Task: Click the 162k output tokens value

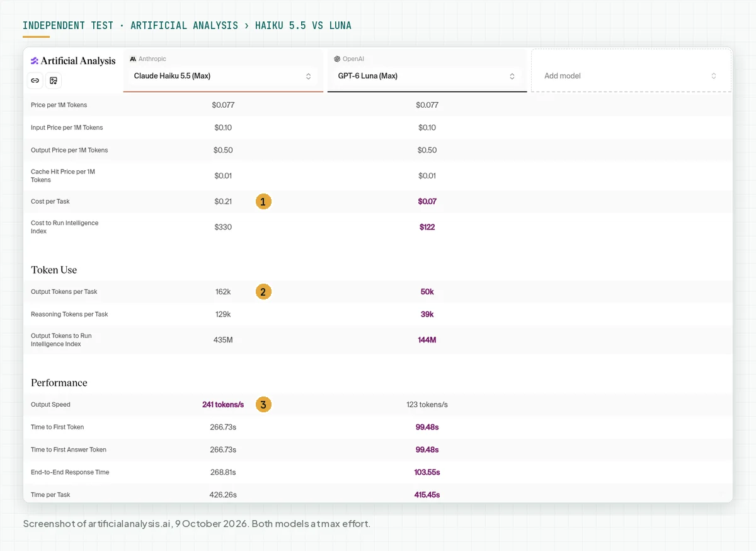Action: point(223,292)
